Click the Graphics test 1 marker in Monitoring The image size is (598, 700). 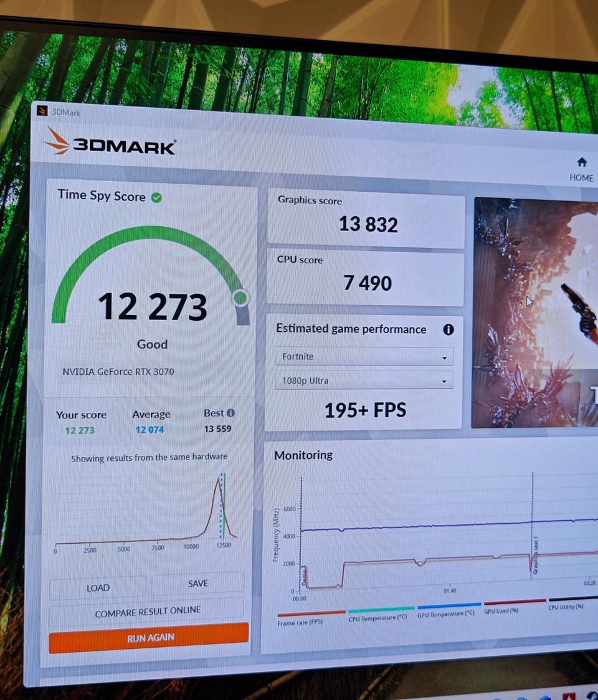point(536,556)
